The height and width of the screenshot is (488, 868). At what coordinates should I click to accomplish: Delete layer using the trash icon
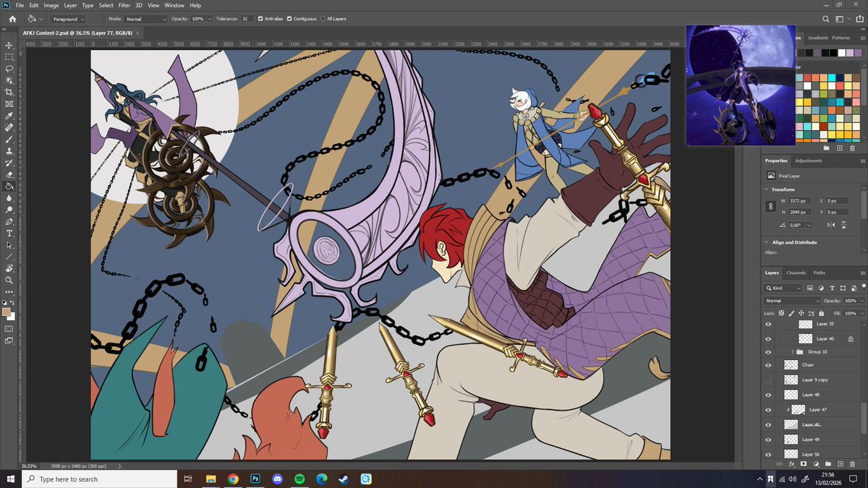click(852, 463)
